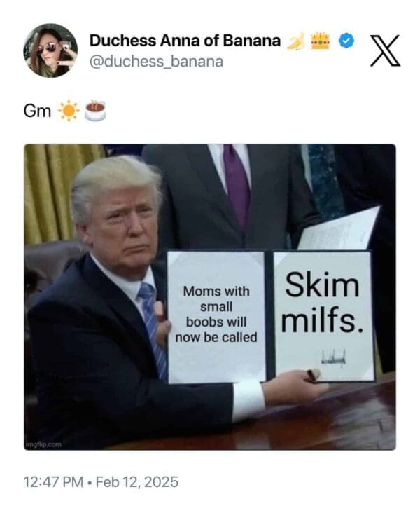Click the white paper held behind the folder

340,229
